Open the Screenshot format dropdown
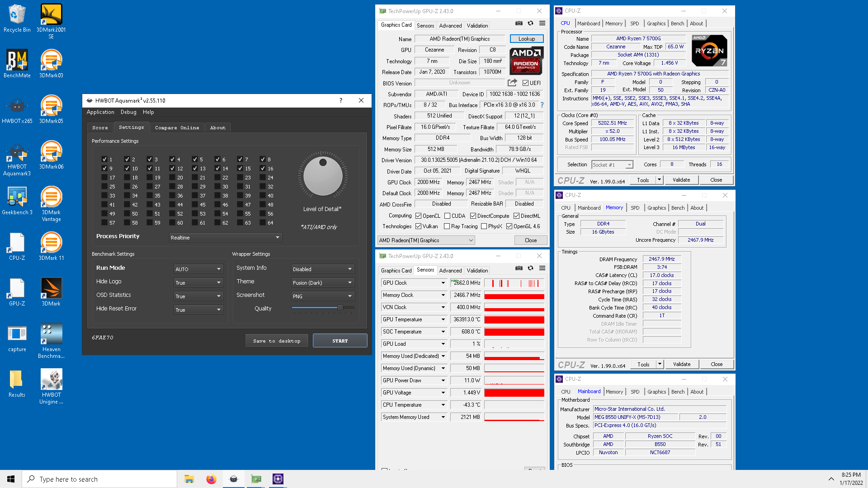The image size is (868, 488). click(323, 296)
